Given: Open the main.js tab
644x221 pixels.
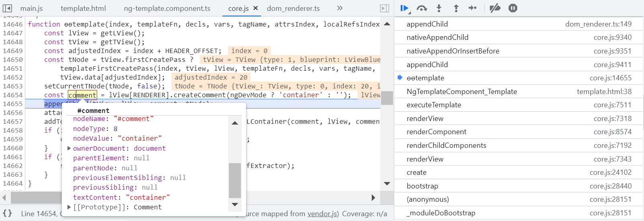Looking at the screenshot, I should pyautogui.click(x=31, y=8).
